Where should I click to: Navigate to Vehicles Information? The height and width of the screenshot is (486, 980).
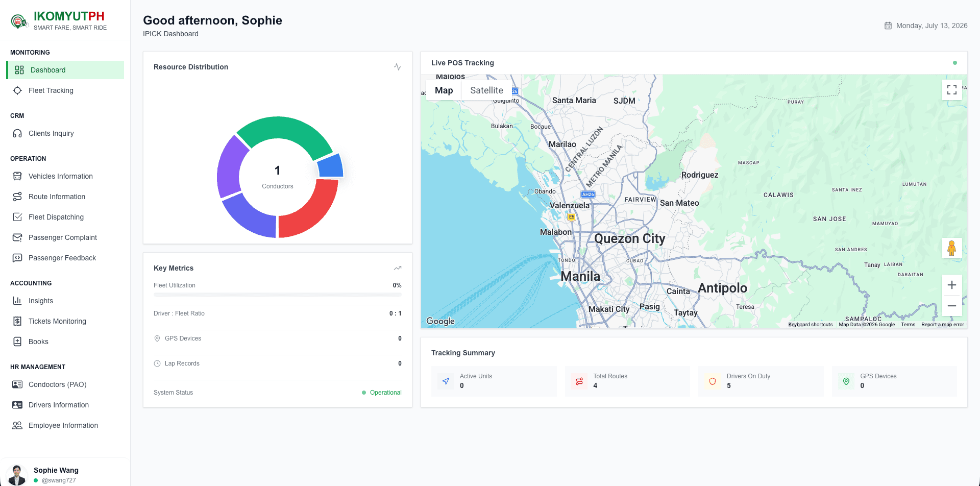65,176
